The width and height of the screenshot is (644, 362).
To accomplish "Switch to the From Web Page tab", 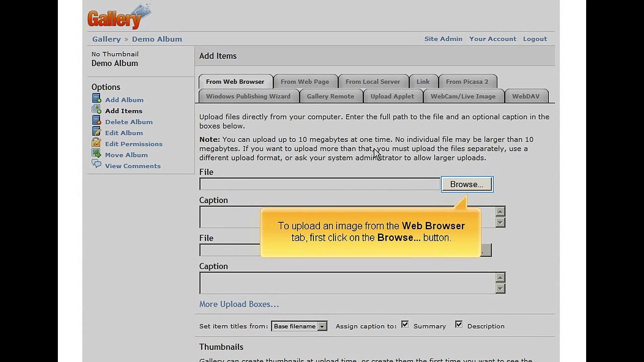I will [x=305, y=81].
